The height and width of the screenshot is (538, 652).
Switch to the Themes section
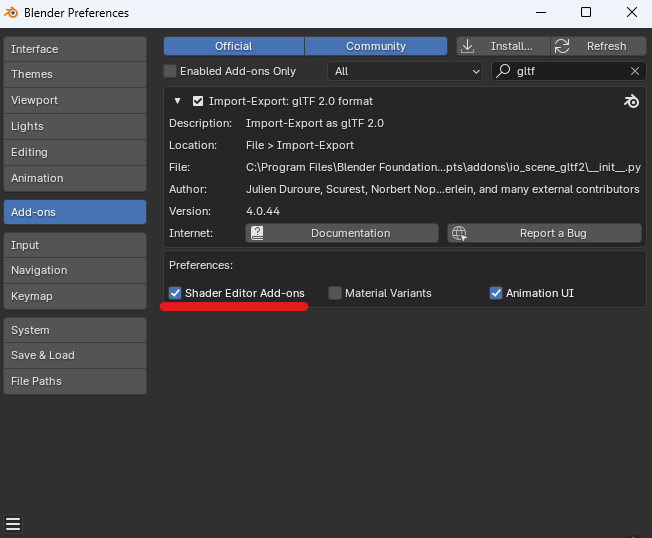coord(75,74)
